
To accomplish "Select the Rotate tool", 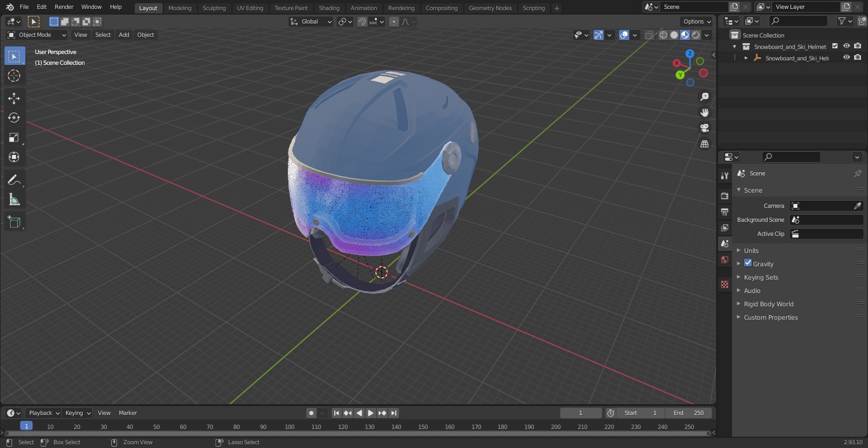I will (14, 118).
